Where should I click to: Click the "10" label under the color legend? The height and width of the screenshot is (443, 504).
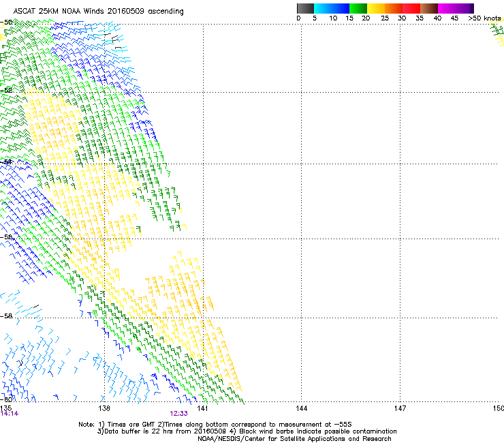pos(333,18)
